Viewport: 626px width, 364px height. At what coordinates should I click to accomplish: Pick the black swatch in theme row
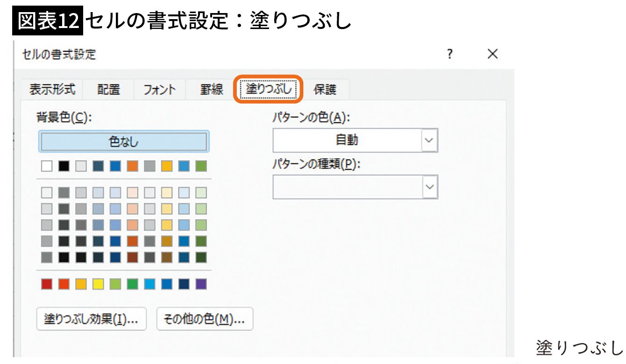64,166
